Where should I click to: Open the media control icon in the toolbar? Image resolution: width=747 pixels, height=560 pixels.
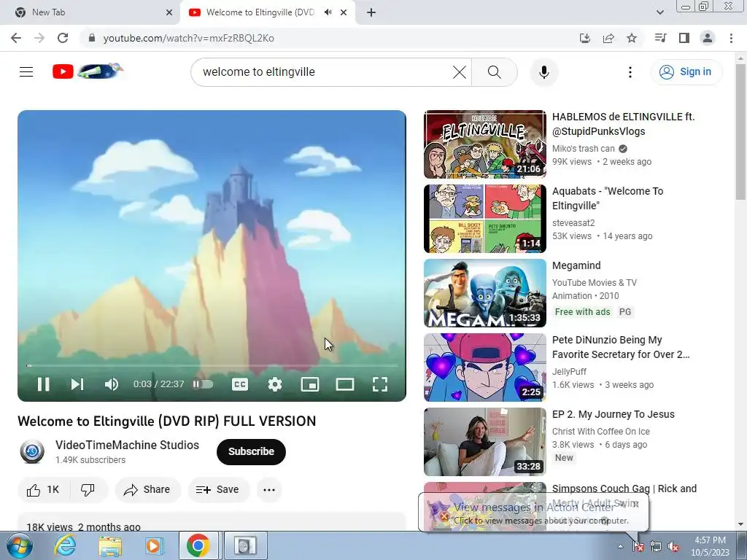pyautogui.click(x=660, y=38)
